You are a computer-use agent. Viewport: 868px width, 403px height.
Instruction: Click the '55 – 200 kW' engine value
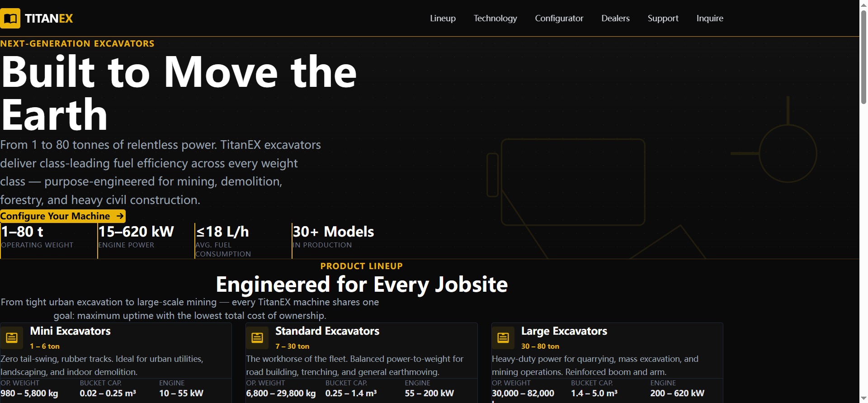429,393
